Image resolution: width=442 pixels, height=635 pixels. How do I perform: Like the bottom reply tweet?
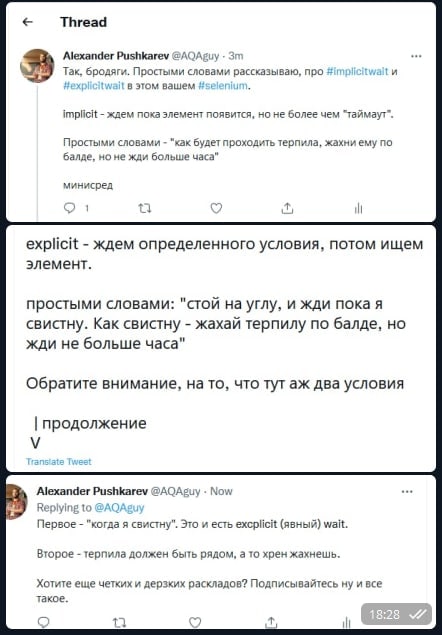pyautogui.click(x=195, y=622)
